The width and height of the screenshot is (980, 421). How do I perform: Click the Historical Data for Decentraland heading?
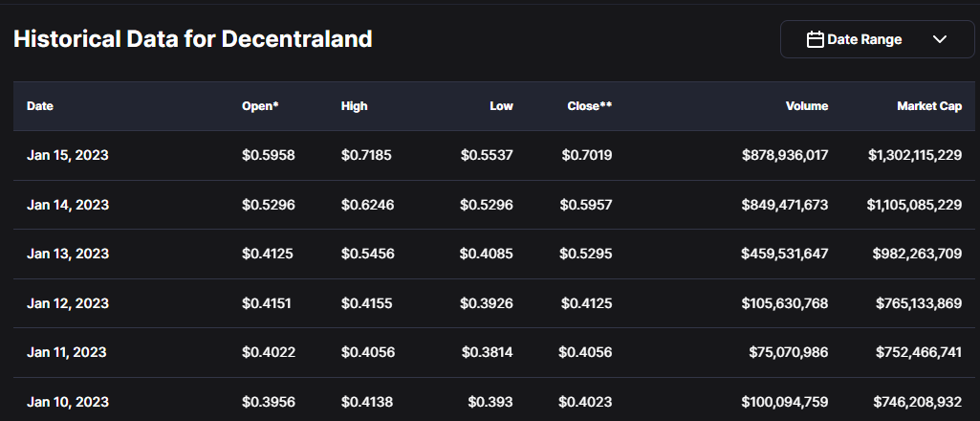point(192,39)
